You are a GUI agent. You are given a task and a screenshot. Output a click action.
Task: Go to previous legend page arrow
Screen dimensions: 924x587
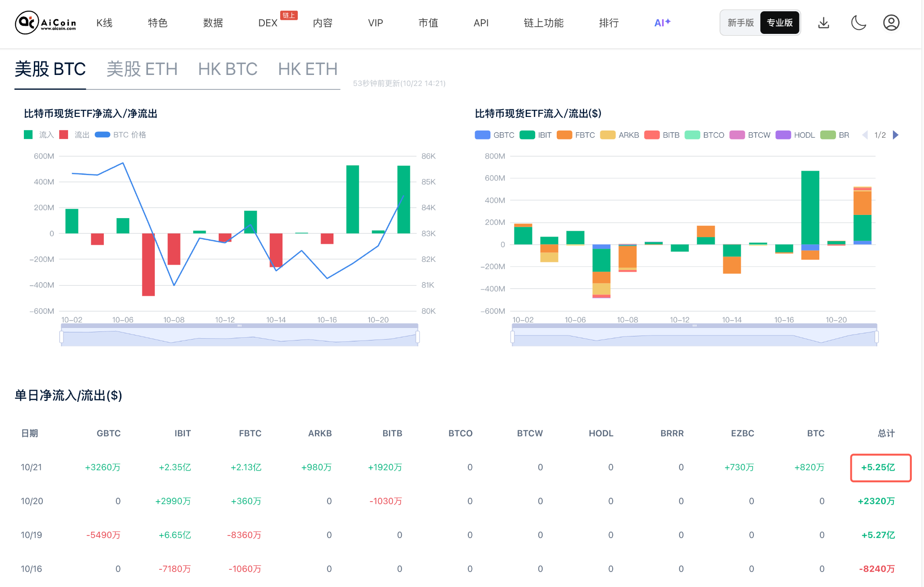865,135
